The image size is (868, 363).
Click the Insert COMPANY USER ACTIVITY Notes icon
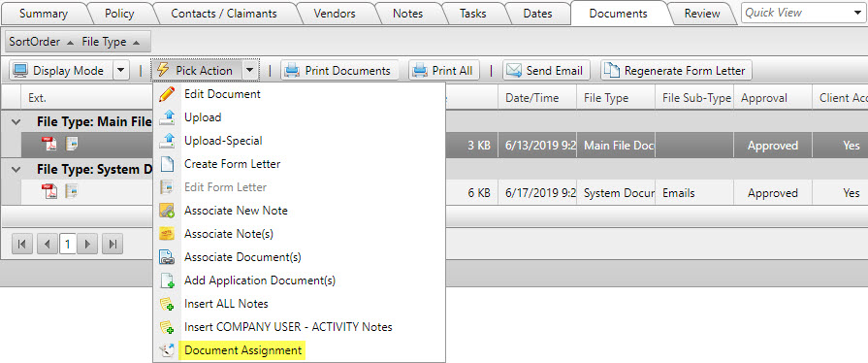click(167, 327)
